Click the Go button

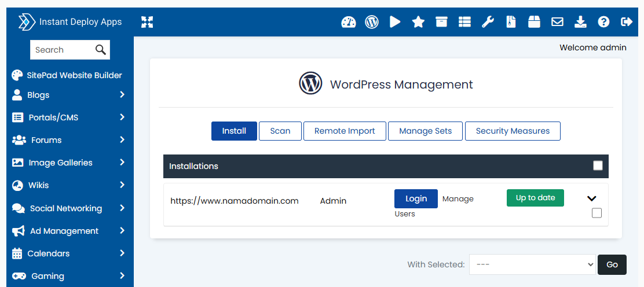pyautogui.click(x=612, y=264)
